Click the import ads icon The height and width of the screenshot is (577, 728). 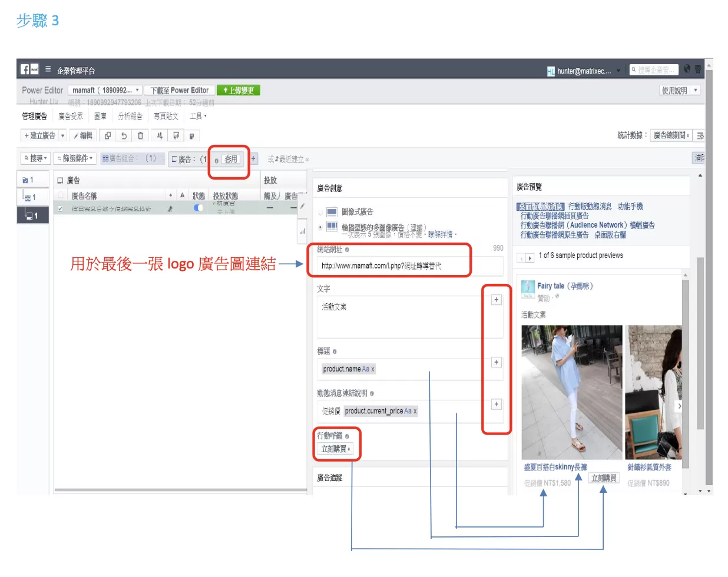(160, 135)
